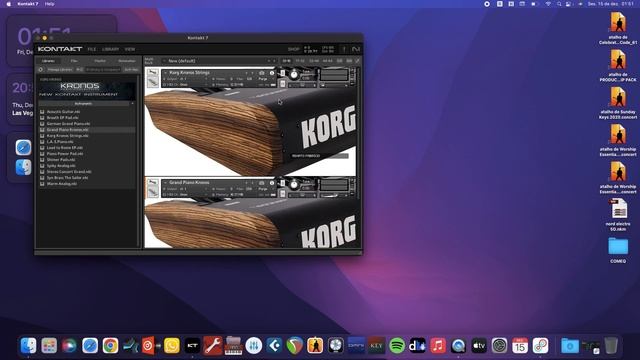Image resolution: width=640 pixels, height=360 pixels.
Task: Solo the Korg Kronos Strings instrument
Action: point(282,73)
